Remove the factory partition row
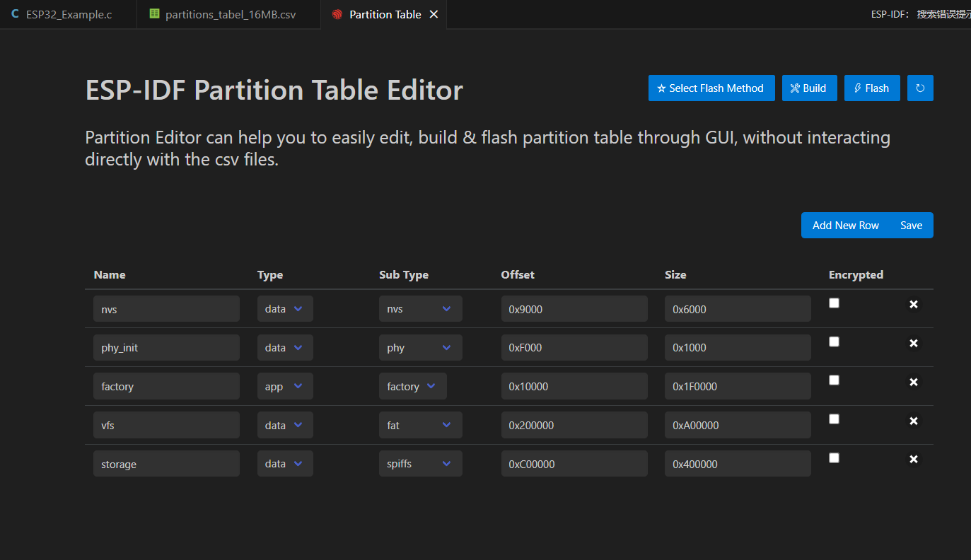 point(914,383)
